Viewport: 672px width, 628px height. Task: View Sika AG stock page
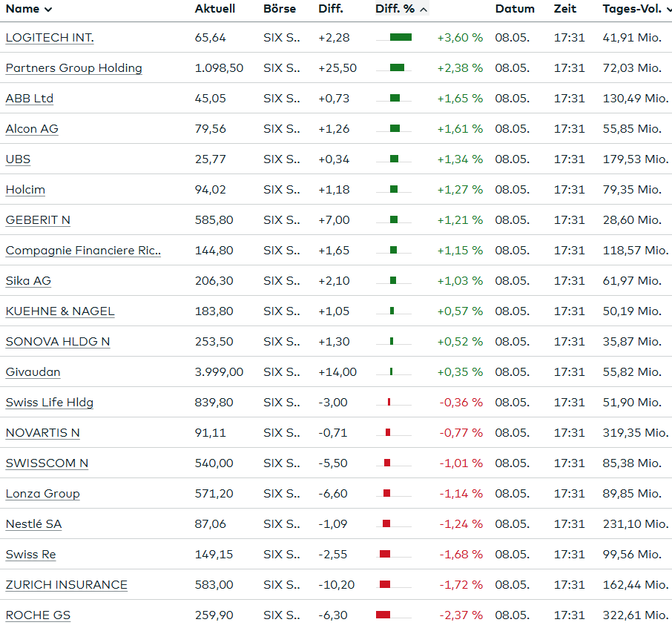pos(28,281)
